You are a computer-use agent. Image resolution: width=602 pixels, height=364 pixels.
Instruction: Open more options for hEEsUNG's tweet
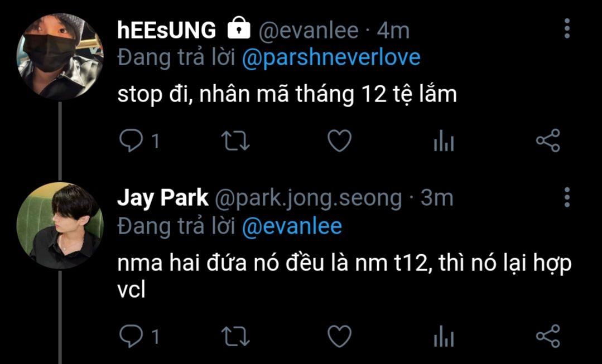[567, 28]
